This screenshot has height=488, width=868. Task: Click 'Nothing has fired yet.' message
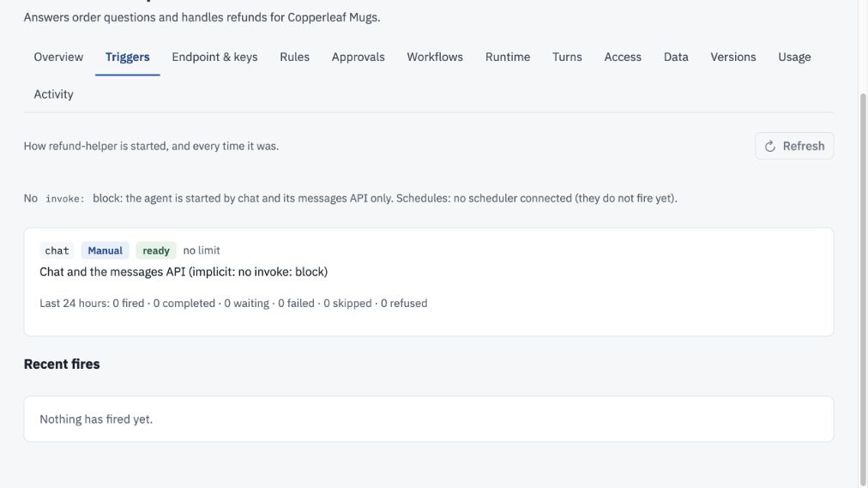pos(96,419)
